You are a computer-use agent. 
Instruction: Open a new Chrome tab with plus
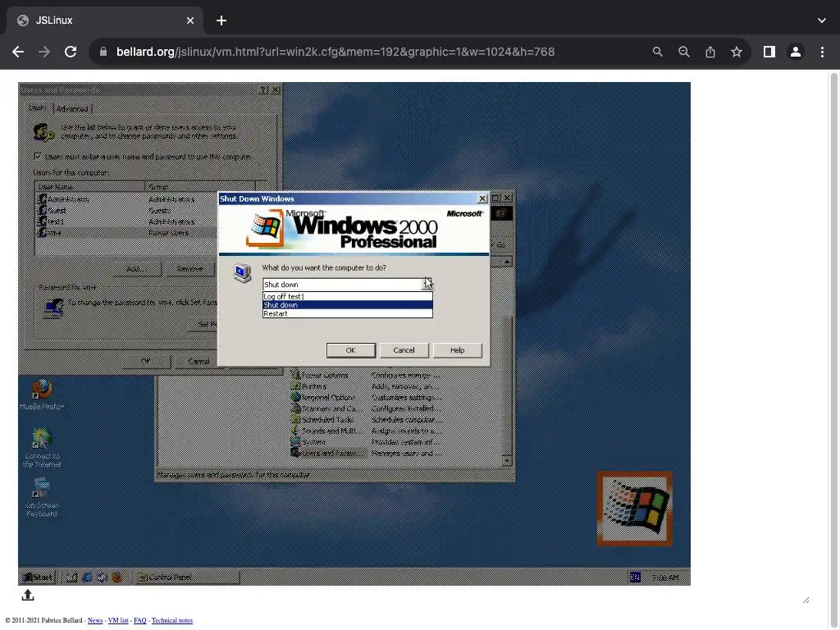coord(221,21)
